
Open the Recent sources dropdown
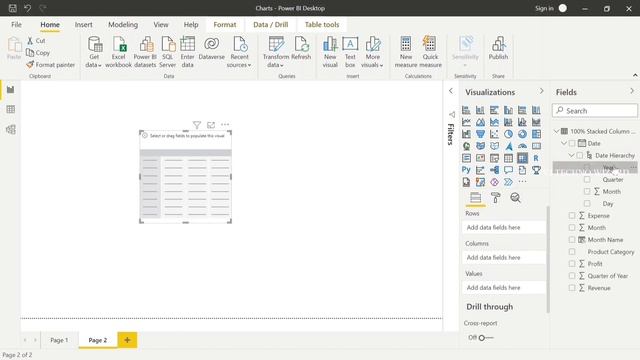(239, 61)
